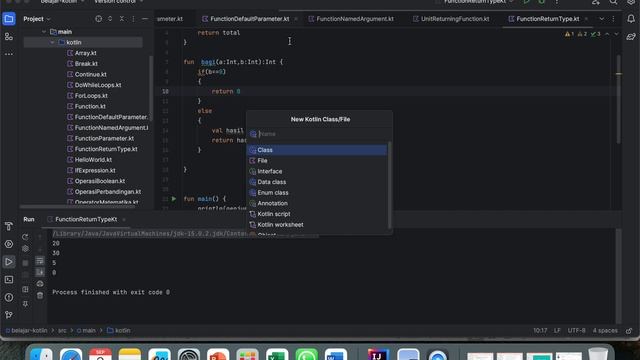Click the kotlin breadcrumb in status bar
Viewport: 640px width, 360px height.
119,331
